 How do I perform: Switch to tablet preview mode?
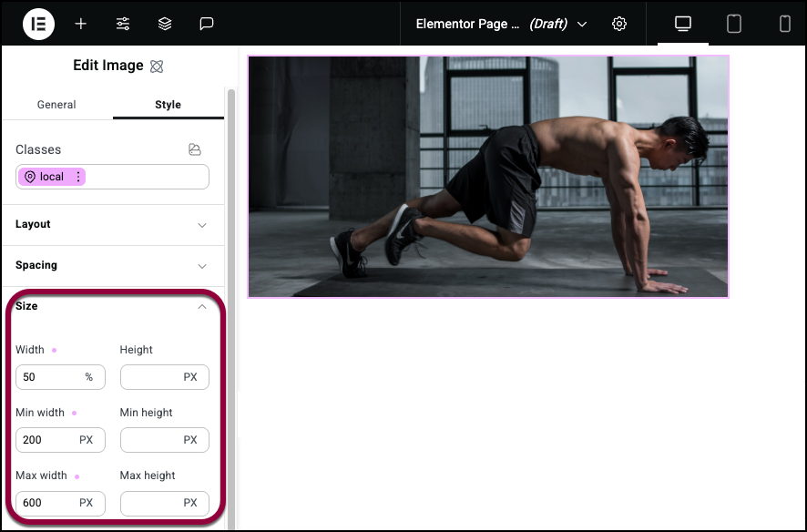734,24
